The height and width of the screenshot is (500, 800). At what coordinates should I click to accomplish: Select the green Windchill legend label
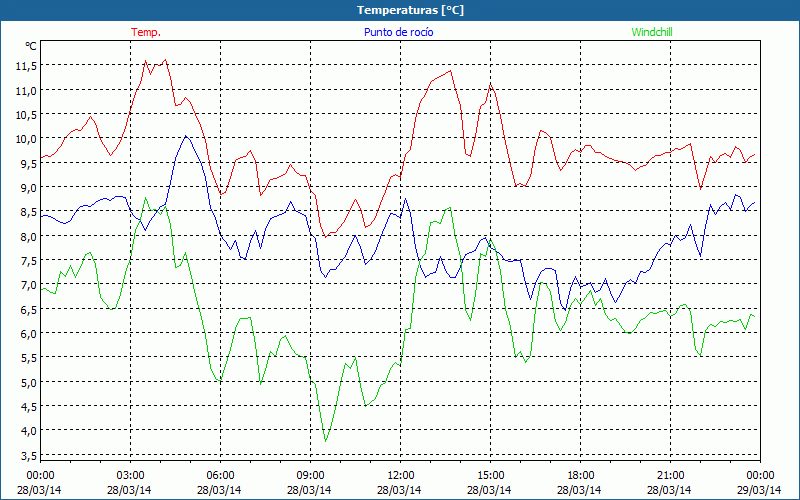pyautogui.click(x=652, y=32)
